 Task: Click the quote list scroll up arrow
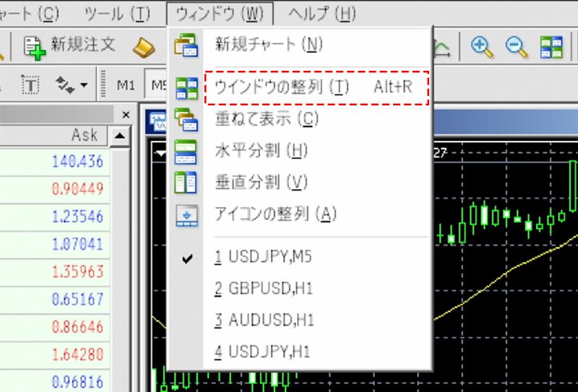(121, 135)
